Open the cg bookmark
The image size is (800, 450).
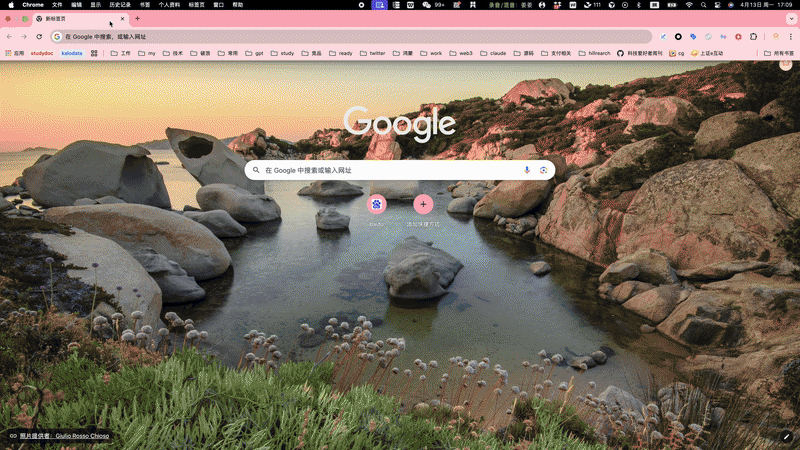677,53
